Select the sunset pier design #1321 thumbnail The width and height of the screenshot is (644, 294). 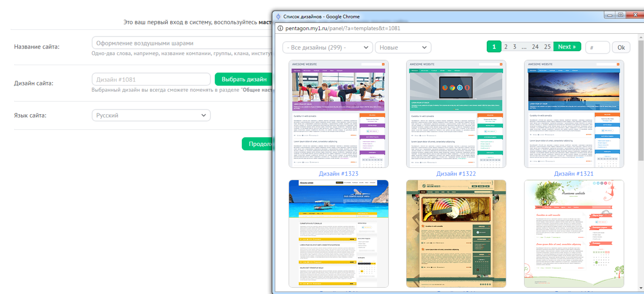tap(574, 114)
